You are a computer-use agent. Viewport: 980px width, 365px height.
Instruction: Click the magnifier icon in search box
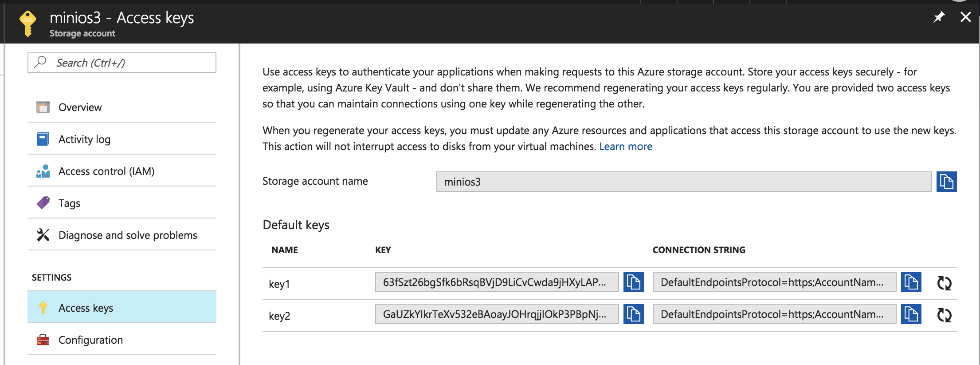tap(40, 62)
